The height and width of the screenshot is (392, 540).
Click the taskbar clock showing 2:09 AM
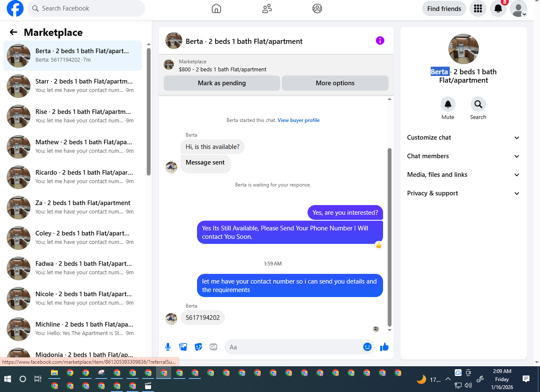(x=502, y=379)
